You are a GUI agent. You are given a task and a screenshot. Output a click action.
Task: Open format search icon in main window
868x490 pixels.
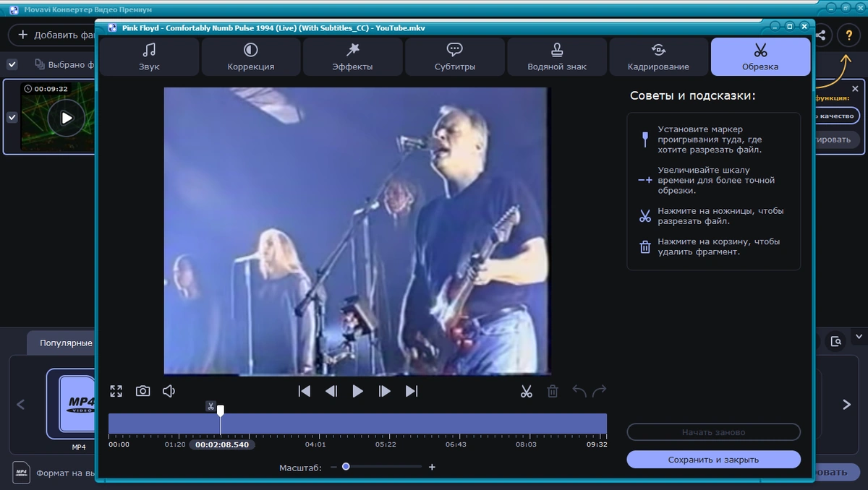[x=835, y=341]
